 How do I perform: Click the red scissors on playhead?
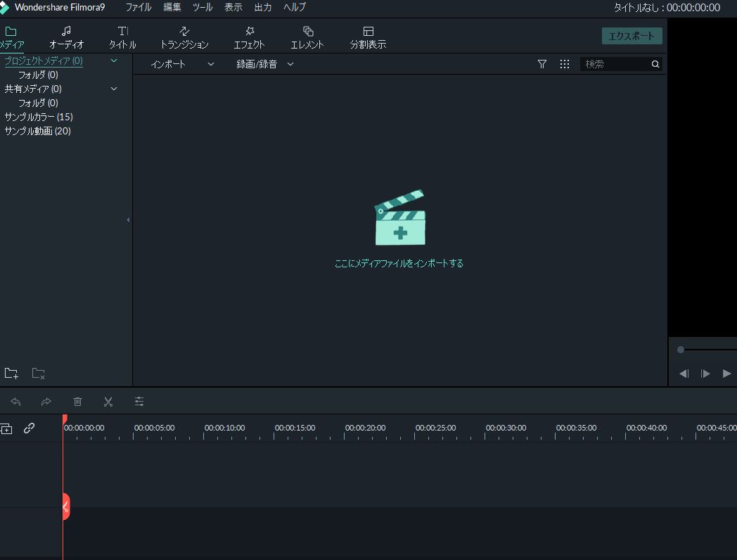click(66, 507)
